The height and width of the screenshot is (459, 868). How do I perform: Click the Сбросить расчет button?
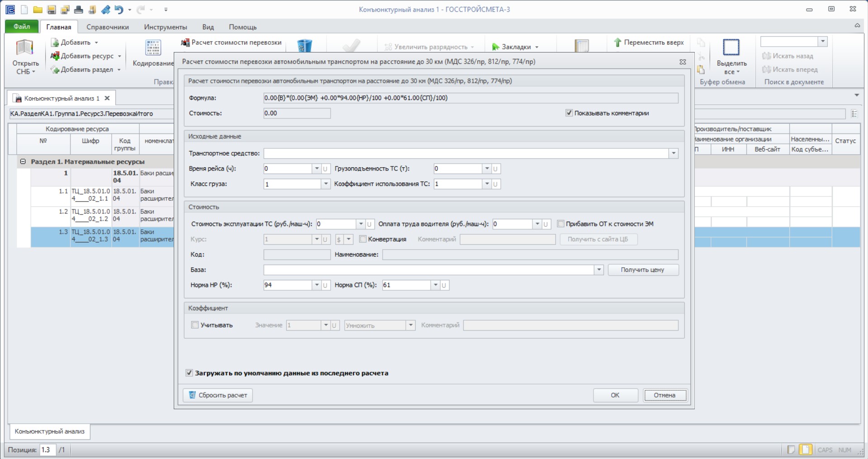tap(218, 395)
